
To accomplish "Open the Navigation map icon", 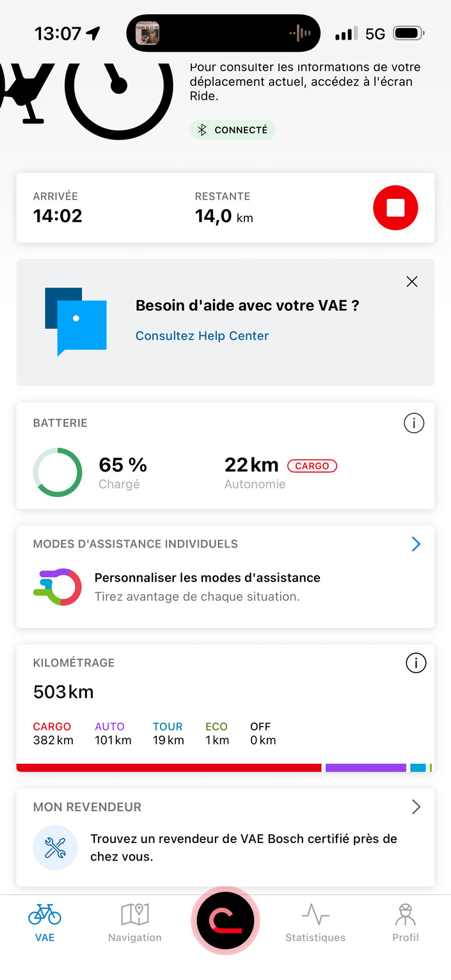I will click(134, 916).
